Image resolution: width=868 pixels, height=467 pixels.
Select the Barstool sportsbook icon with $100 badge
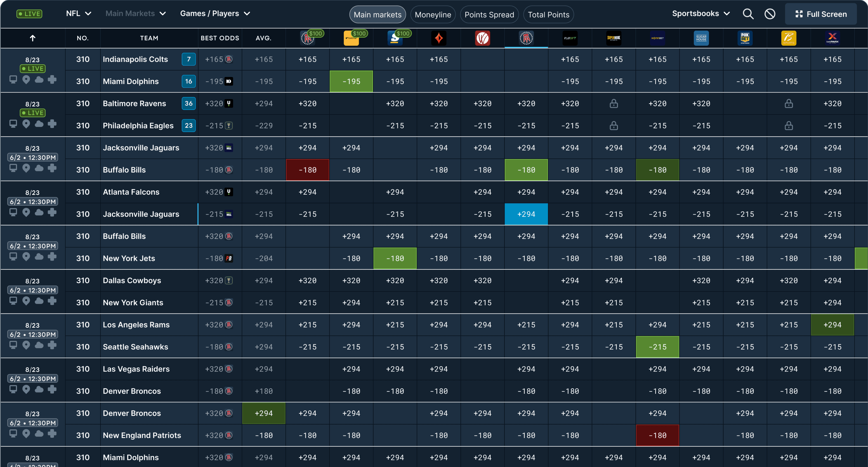(x=308, y=38)
